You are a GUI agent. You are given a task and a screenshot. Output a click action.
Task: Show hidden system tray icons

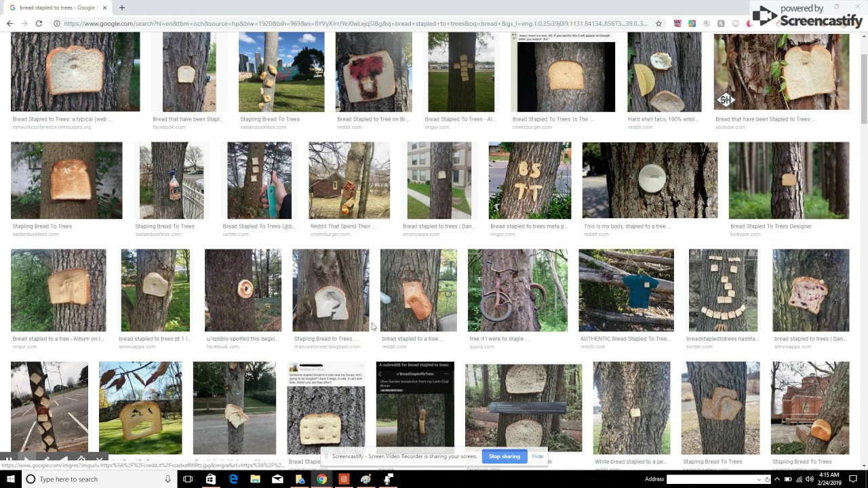click(778, 479)
